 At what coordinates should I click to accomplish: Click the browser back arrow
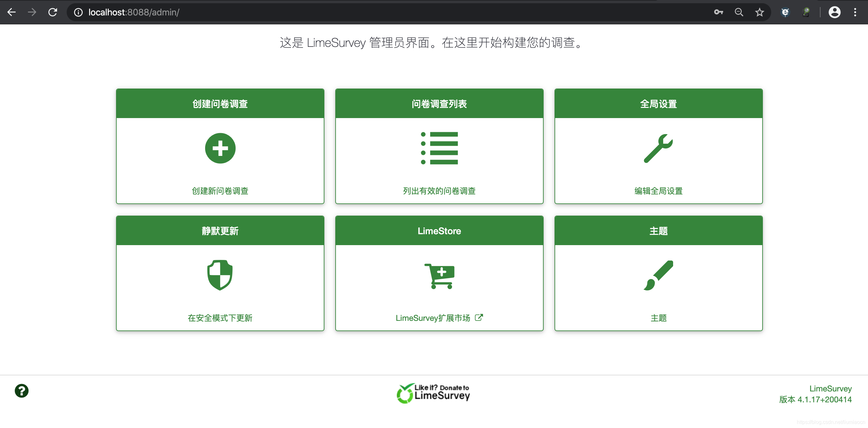(x=12, y=12)
